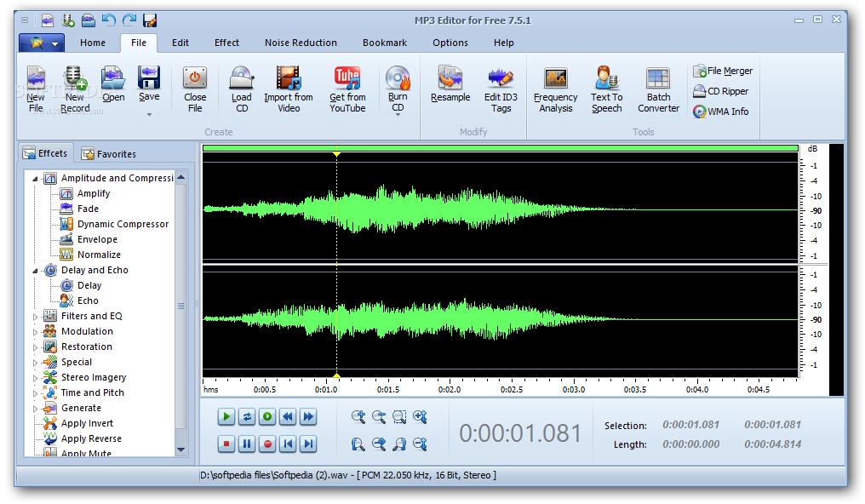This screenshot has width=865, height=504.
Task: Open Frequency Analysis tool
Action: pos(555,89)
